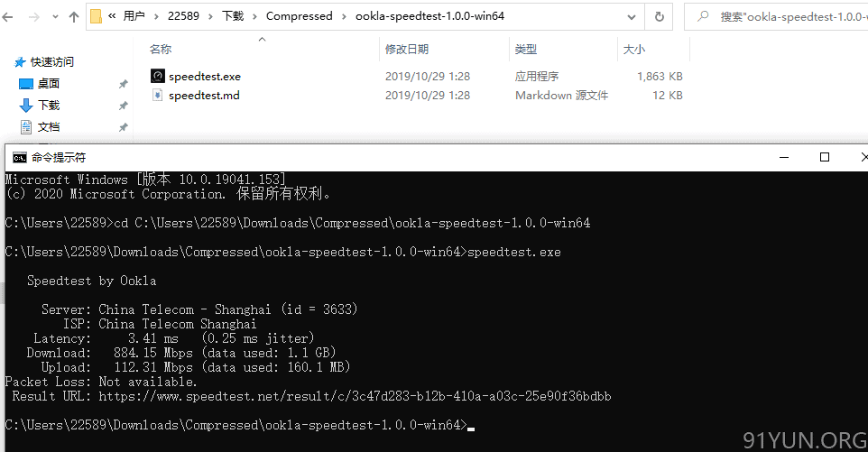Sort files by Size column
The height and width of the screenshot is (452, 868).
[x=634, y=50]
